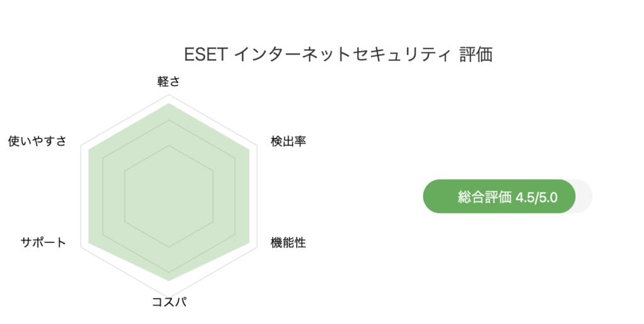Click the 4.5/5.0 score text
Viewport: 644px width, 324px height.
click(x=536, y=198)
